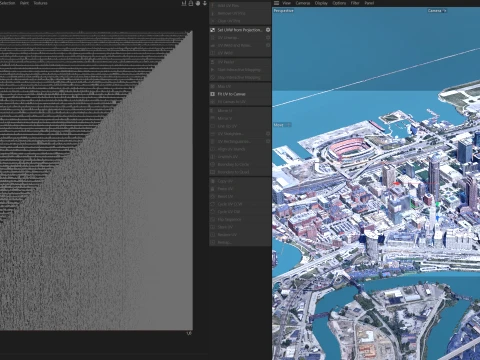Choose Paste UV command
The image size is (480, 360).
240,189
